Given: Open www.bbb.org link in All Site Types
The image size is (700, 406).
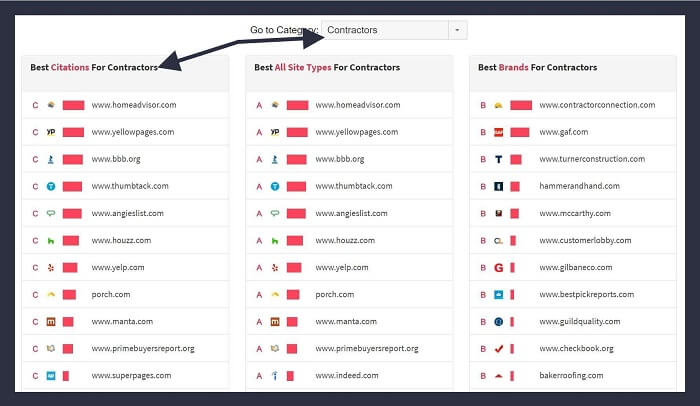Looking at the screenshot, I should click(340, 159).
